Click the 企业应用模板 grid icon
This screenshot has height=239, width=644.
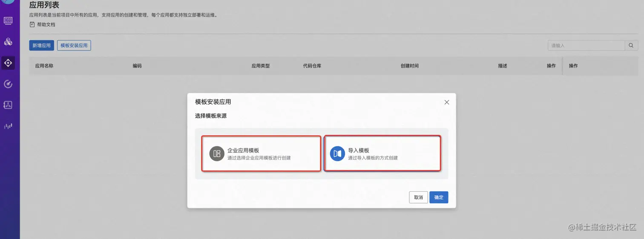tap(217, 154)
